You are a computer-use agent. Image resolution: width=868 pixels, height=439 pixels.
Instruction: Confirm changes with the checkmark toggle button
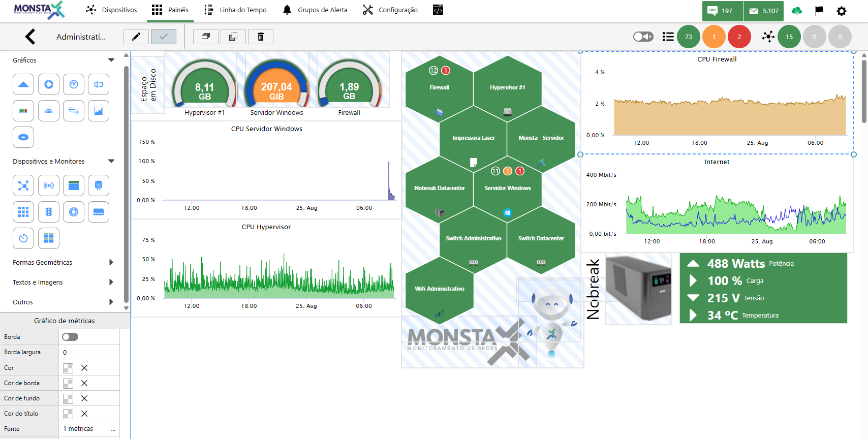coord(164,37)
